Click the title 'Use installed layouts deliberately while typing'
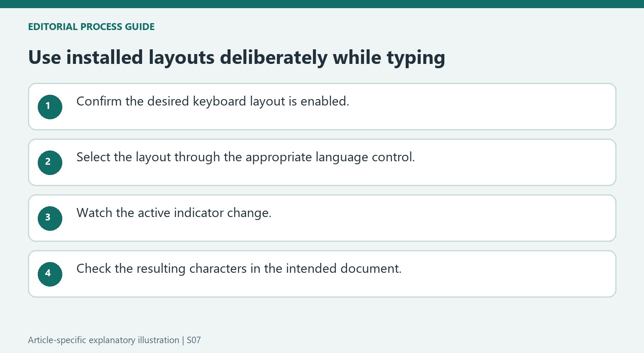This screenshot has width=644, height=353. click(237, 57)
